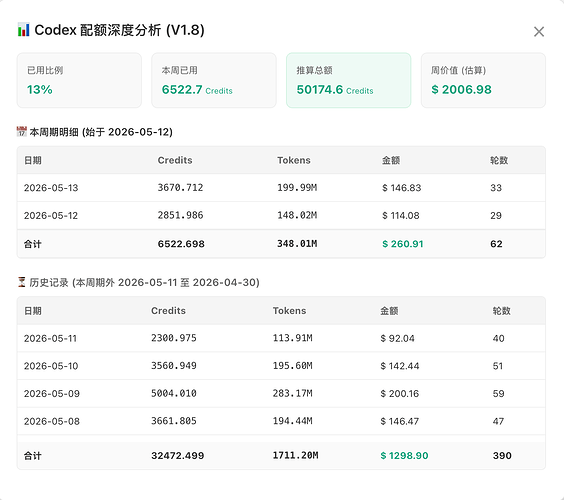Click the $ 1298.90 history total
Screen dimensions: 564x500
404,456
